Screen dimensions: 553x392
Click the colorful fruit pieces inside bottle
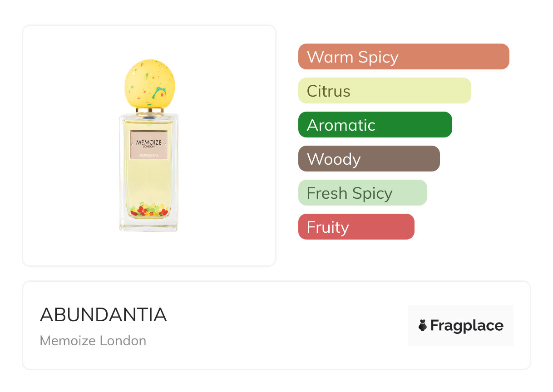(149, 211)
